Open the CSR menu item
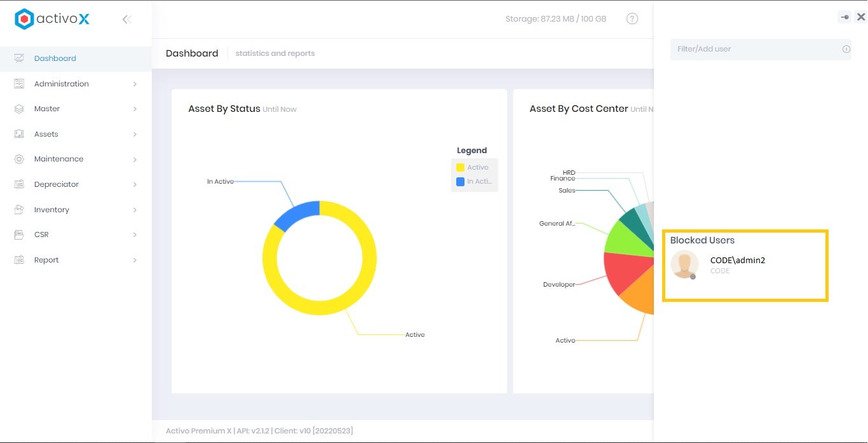This screenshot has width=868, height=443. click(x=41, y=235)
